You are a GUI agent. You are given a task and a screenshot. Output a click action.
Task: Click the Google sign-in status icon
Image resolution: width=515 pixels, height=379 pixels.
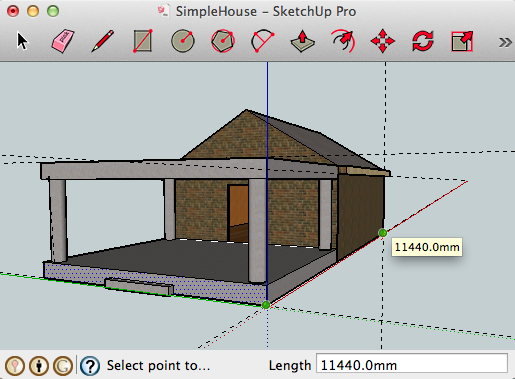(63, 366)
